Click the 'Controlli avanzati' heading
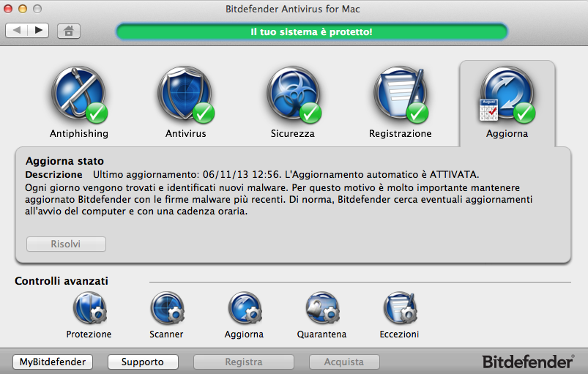588x374 pixels. [62, 281]
